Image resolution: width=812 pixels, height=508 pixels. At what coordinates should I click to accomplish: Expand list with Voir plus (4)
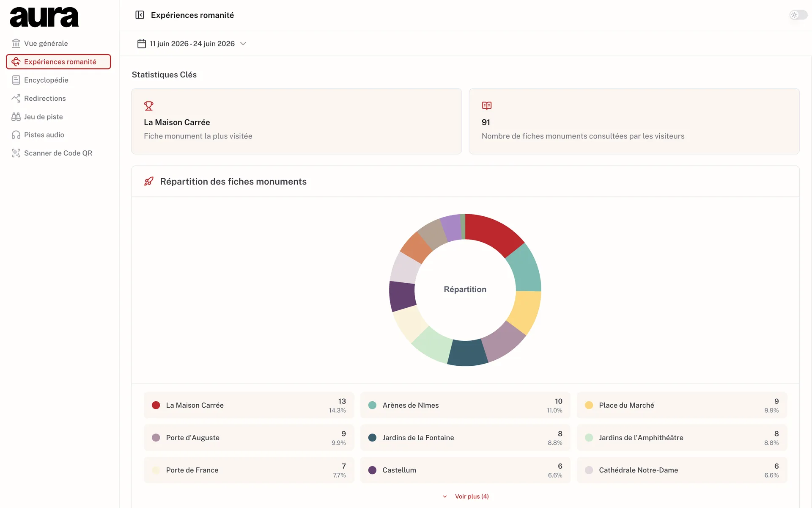pos(466,496)
